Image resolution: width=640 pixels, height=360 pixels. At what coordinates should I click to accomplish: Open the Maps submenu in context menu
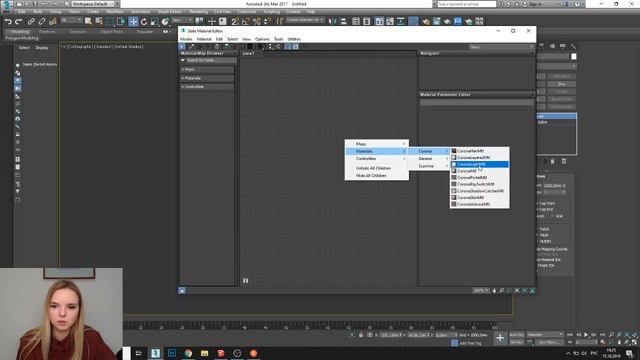[x=376, y=144]
